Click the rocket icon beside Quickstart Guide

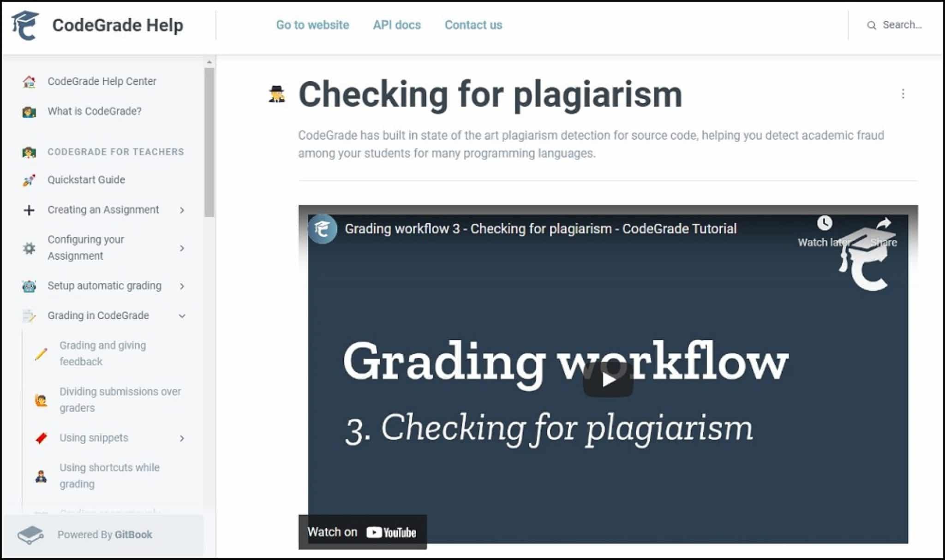[x=30, y=180]
